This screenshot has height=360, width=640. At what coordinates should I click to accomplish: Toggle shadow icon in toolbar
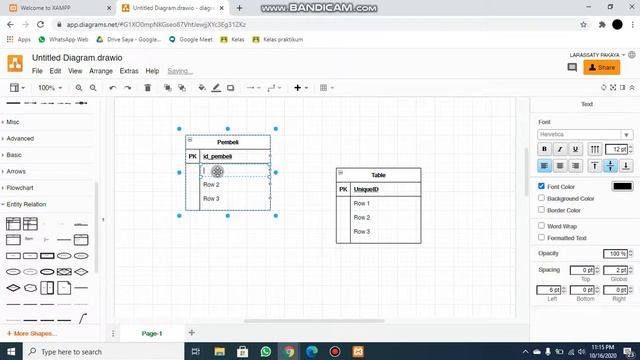point(231,88)
